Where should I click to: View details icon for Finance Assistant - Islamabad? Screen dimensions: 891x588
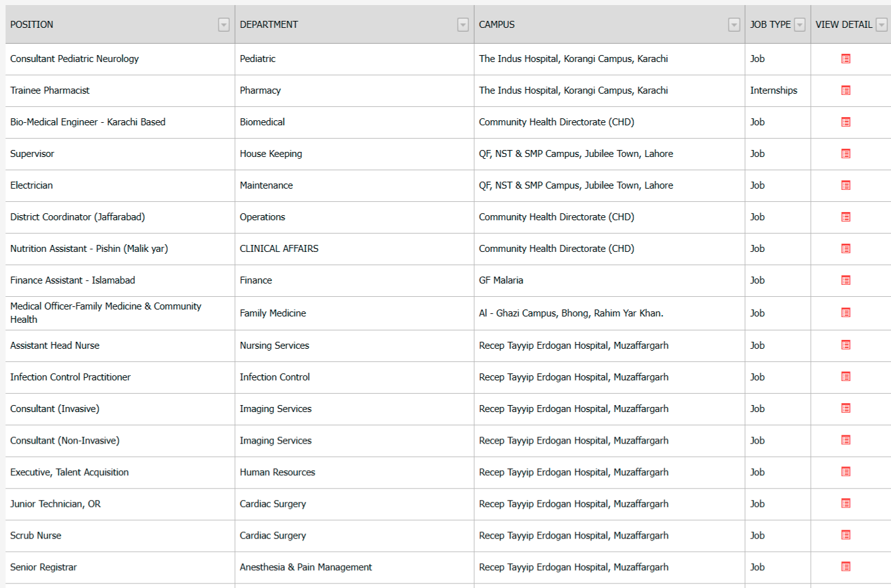click(845, 280)
